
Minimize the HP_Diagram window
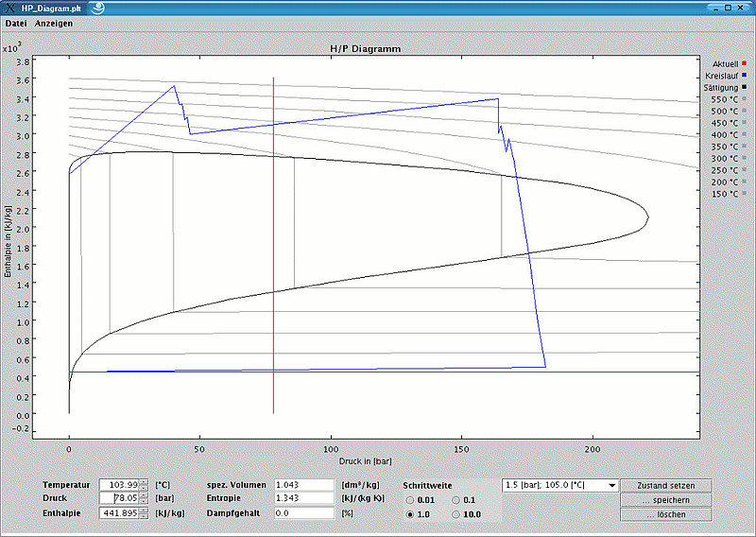[716, 8]
